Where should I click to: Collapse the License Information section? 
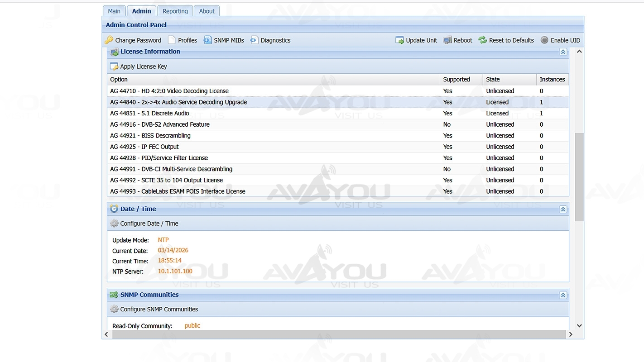(563, 52)
